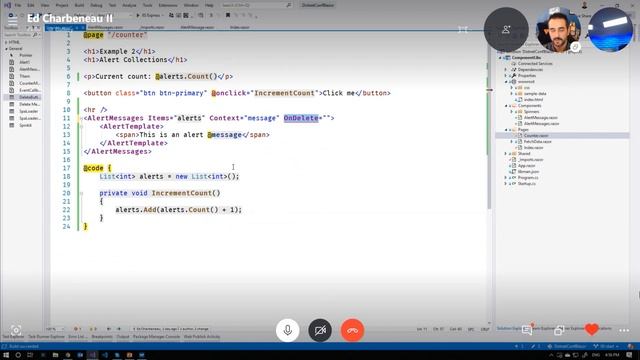The width and height of the screenshot is (640, 360).
Task: Mute the microphone in the call
Action: (287, 330)
